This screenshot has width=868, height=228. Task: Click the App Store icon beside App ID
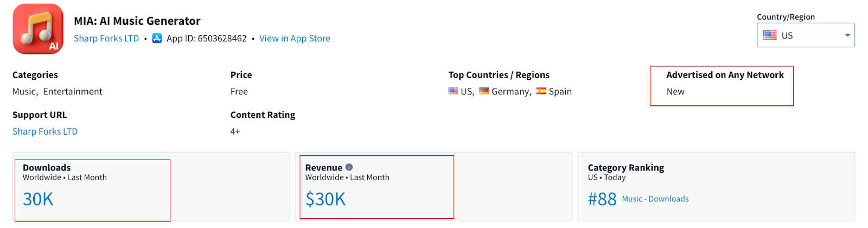point(157,38)
